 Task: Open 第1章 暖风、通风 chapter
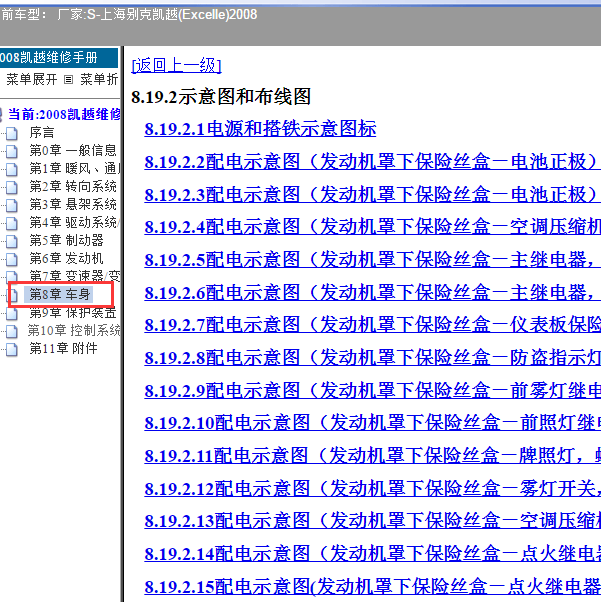click(75, 168)
